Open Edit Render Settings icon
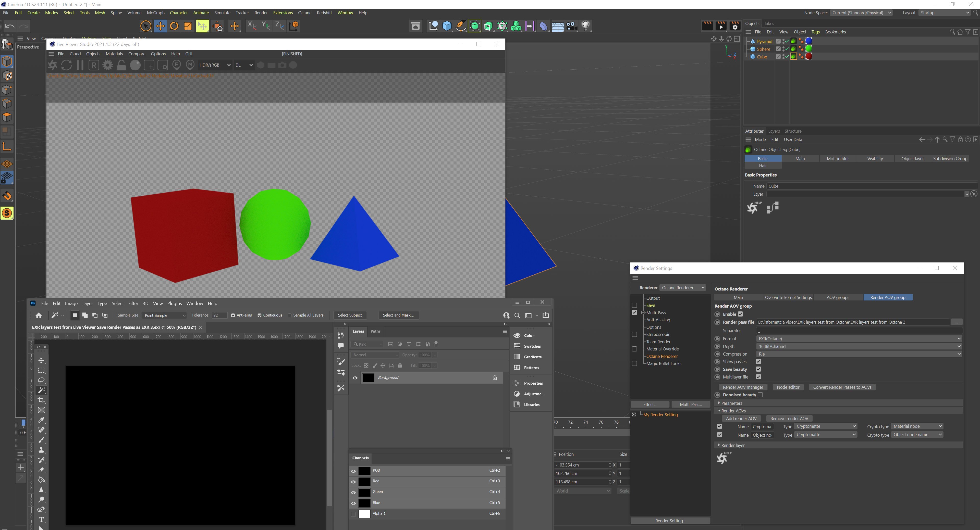 tap(735, 26)
